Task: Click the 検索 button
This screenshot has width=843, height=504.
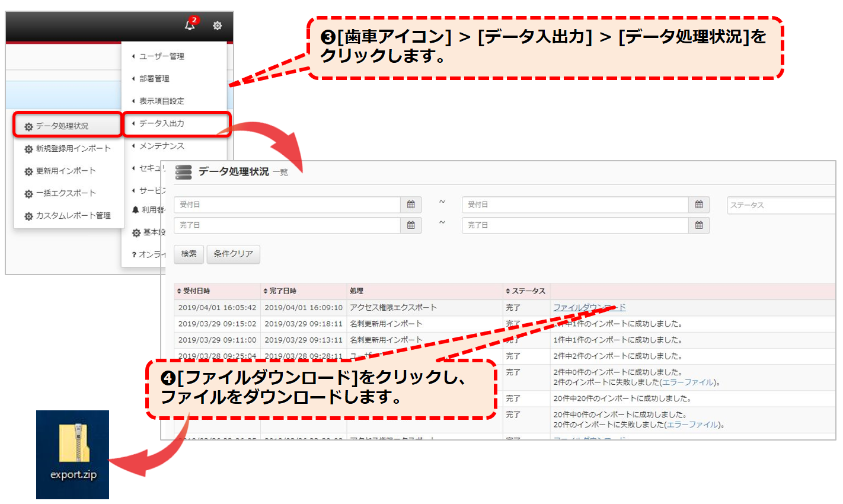Action: [x=189, y=254]
